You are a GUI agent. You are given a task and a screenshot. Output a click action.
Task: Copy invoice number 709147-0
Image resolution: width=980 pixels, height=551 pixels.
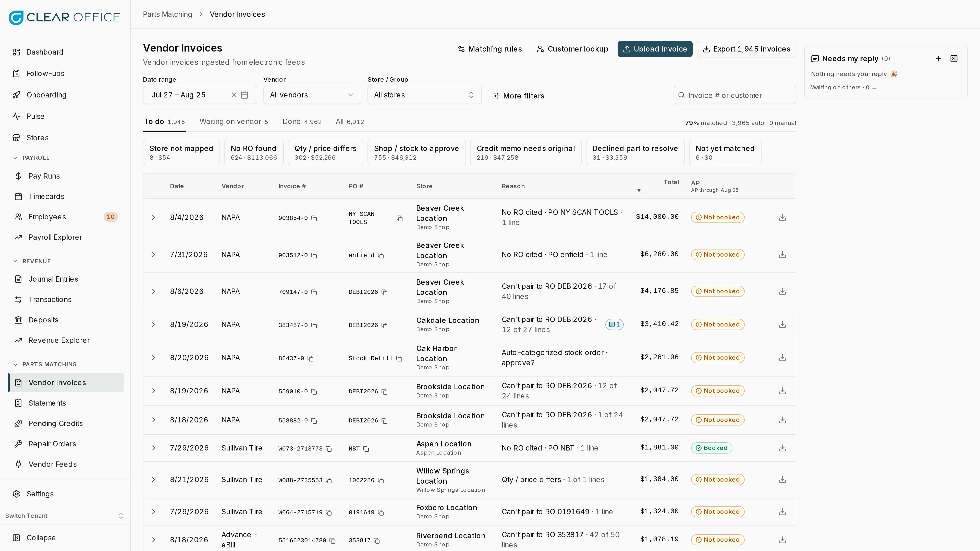coord(314,292)
